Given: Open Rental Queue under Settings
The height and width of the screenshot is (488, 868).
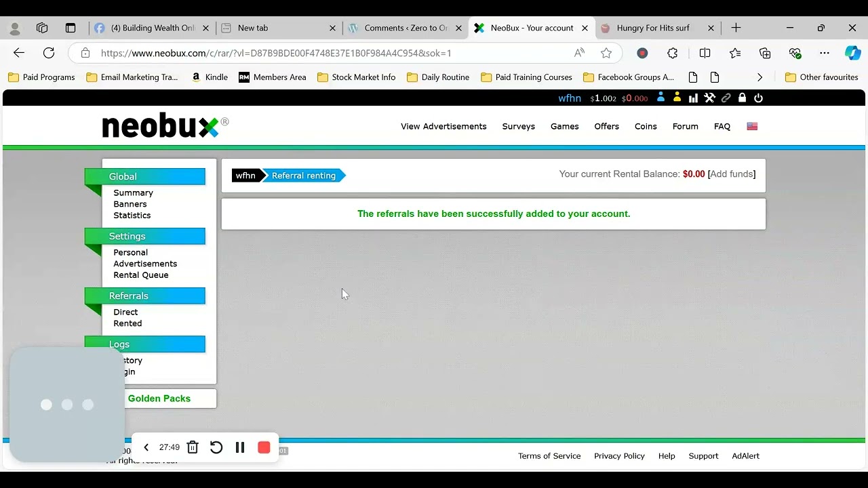Looking at the screenshot, I should tap(141, 275).
